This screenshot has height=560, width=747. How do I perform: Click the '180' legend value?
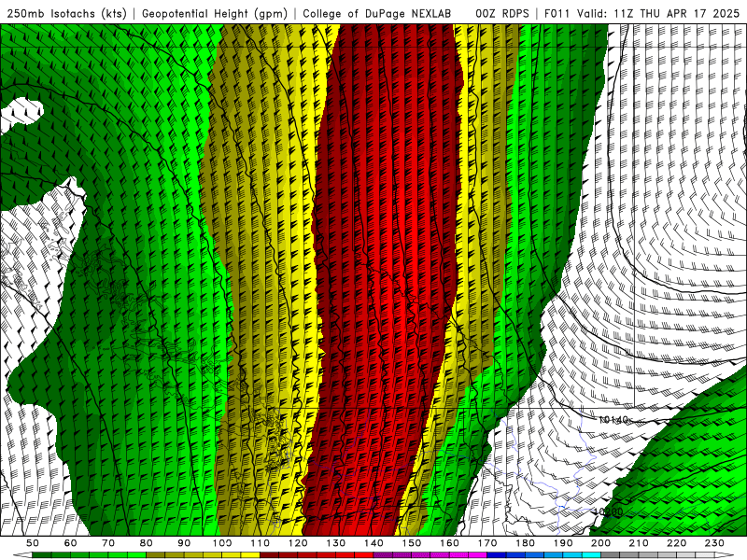[x=526, y=543]
